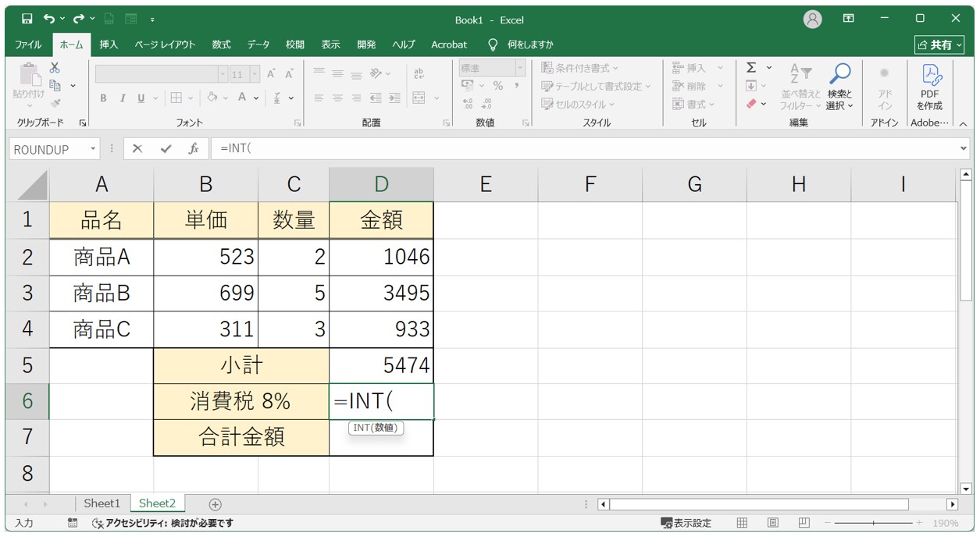Click the Increase Indent icon
Screen dimensions: 980x537
coord(394,98)
